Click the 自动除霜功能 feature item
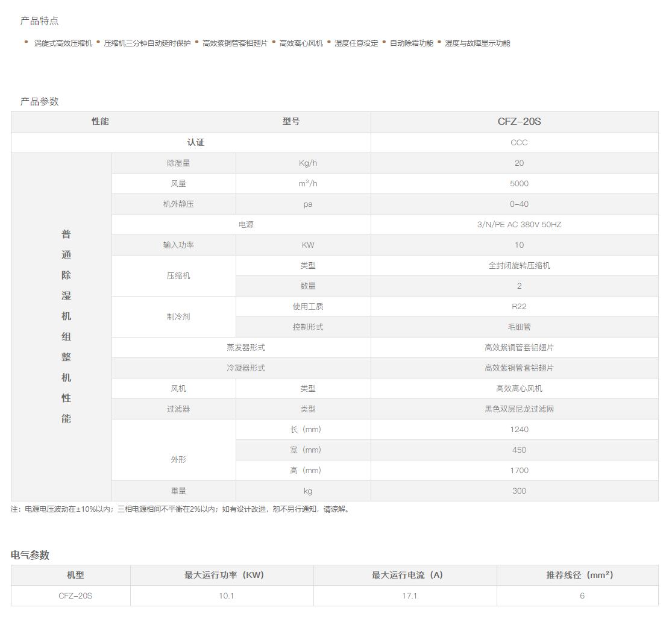The height and width of the screenshot is (622, 672). click(411, 43)
